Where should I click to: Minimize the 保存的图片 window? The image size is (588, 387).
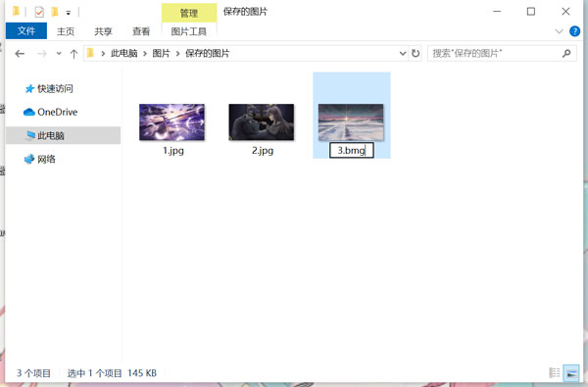coord(497,12)
